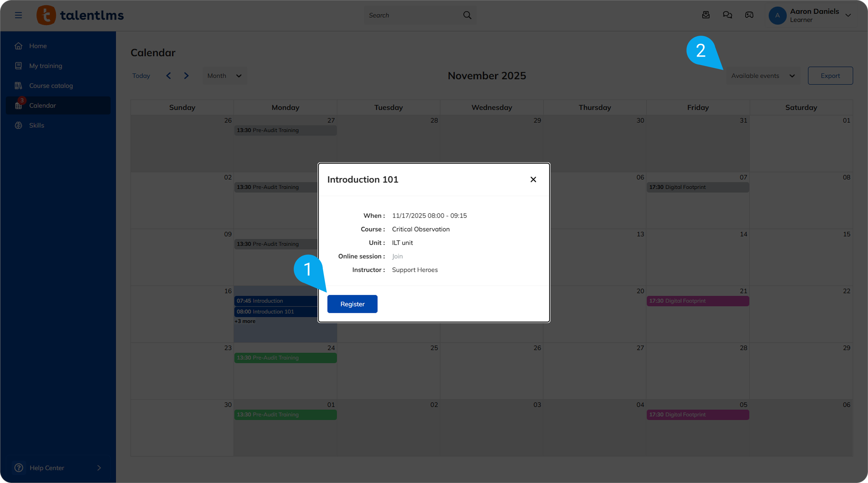Click the Export button
The height and width of the screenshot is (483, 868).
pyautogui.click(x=830, y=76)
